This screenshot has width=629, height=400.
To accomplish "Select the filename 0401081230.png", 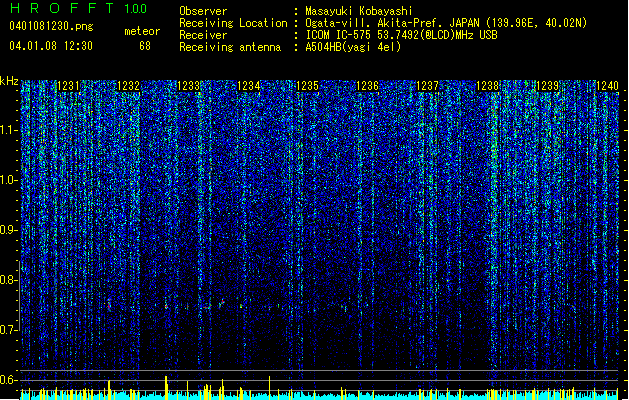I will click(51, 26).
